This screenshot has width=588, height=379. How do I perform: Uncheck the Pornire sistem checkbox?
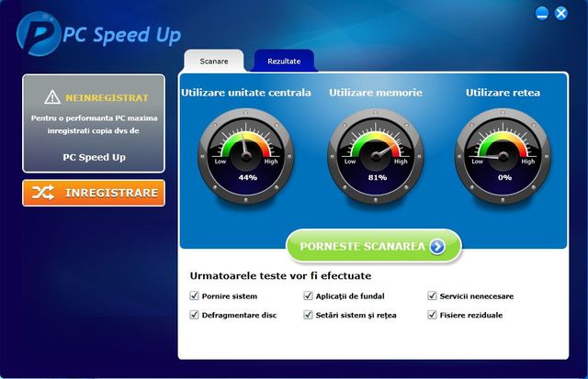[x=194, y=295]
